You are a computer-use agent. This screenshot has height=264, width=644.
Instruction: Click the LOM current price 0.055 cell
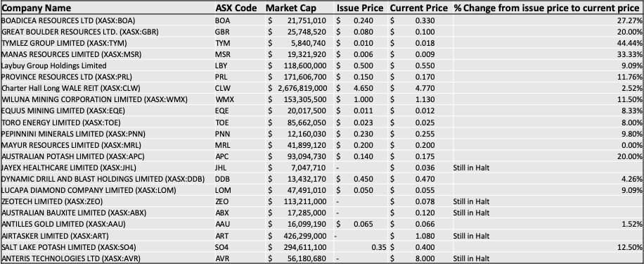(420, 190)
